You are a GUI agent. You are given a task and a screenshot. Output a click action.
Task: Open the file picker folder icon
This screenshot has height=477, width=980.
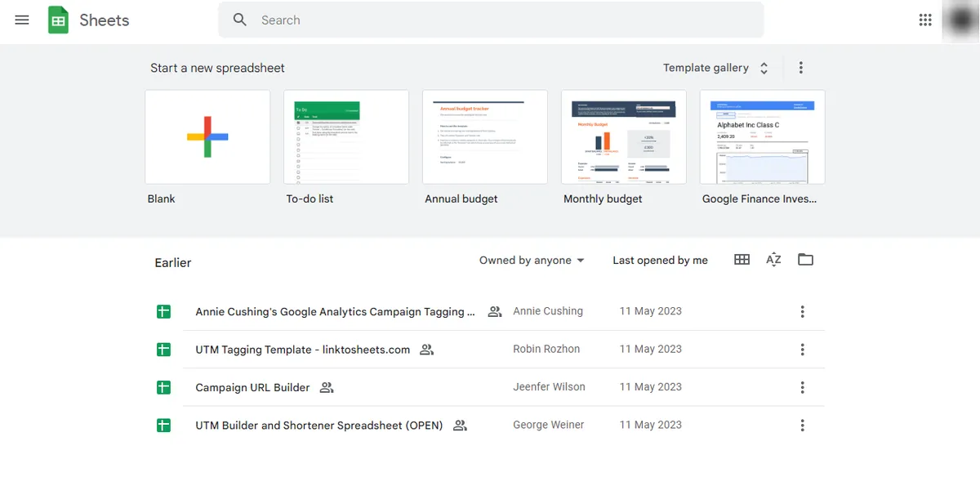click(x=805, y=260)
